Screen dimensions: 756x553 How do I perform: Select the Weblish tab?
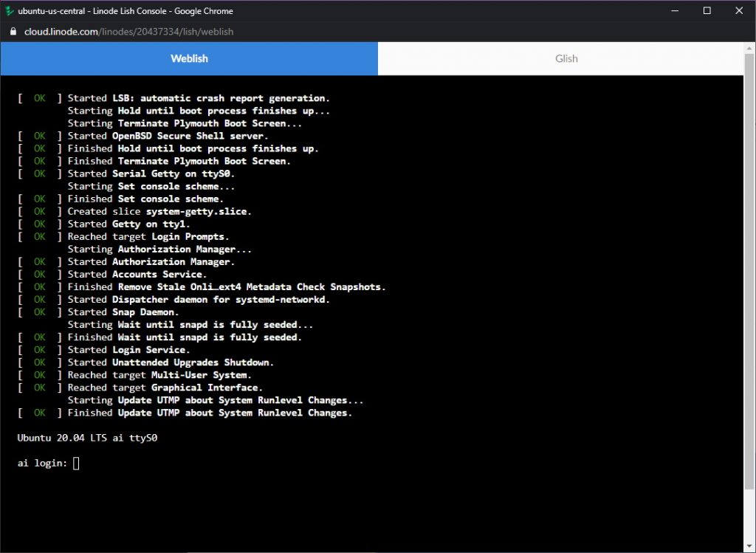click(x=189, y=58)
